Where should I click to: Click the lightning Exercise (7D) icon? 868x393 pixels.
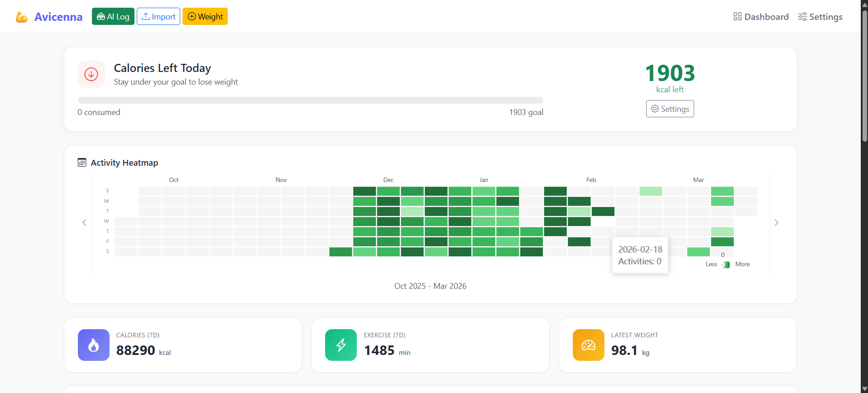click(x=341, y=345)
